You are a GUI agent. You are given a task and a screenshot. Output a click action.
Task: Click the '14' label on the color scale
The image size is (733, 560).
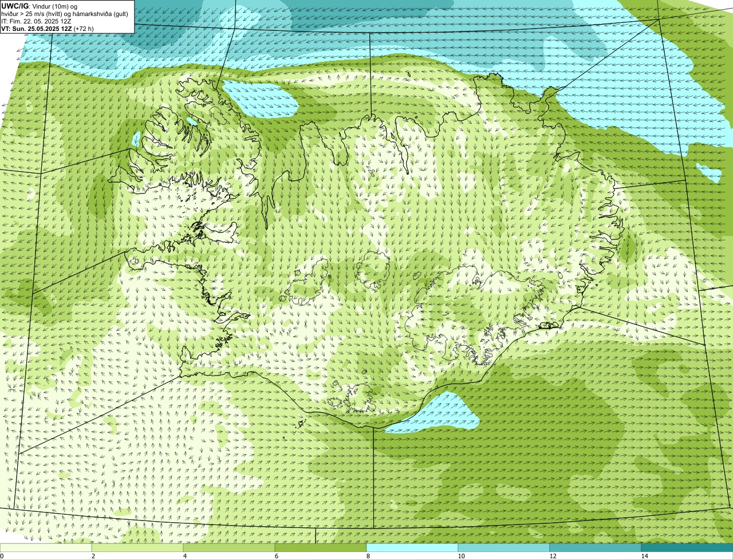644,556
